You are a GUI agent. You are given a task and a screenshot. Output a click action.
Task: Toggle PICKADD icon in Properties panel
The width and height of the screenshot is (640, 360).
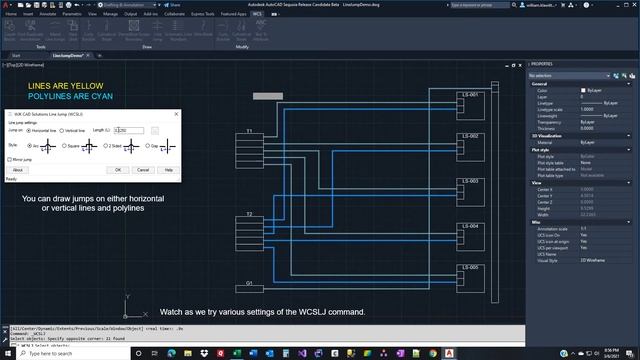click(x=616, y=76)
